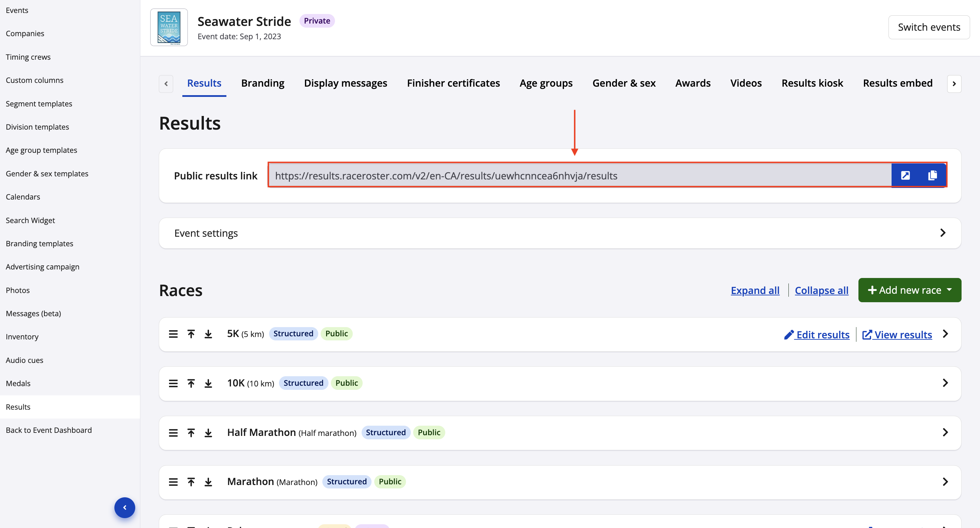Move Marathon race to top arrow

click(x=191, y=482)
